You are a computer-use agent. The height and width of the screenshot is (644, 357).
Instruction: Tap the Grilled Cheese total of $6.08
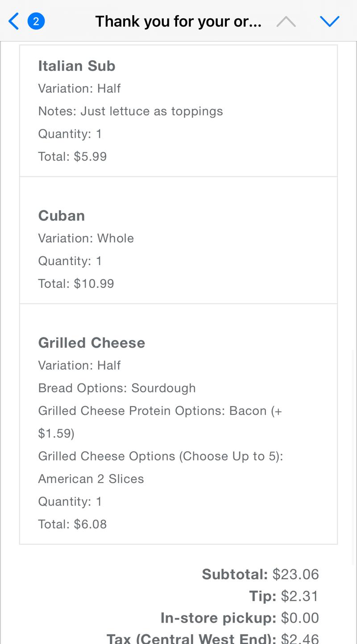click(x=72, y=524)
